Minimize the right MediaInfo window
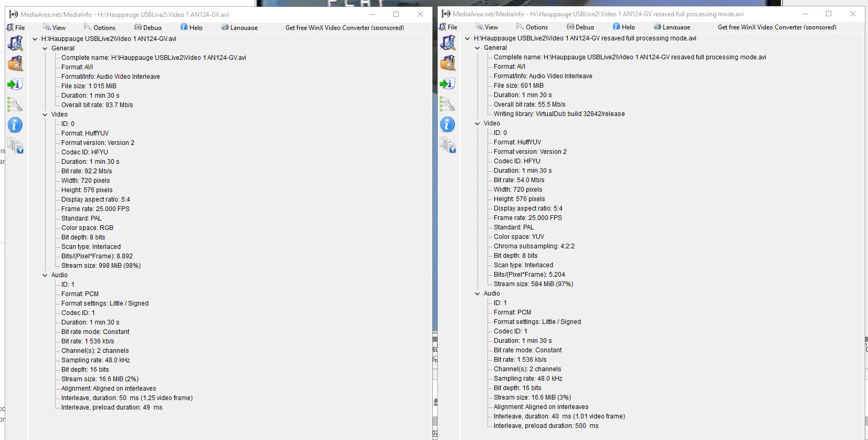The height and width of the screenshot is (440, 868). (x=805, y=14)
